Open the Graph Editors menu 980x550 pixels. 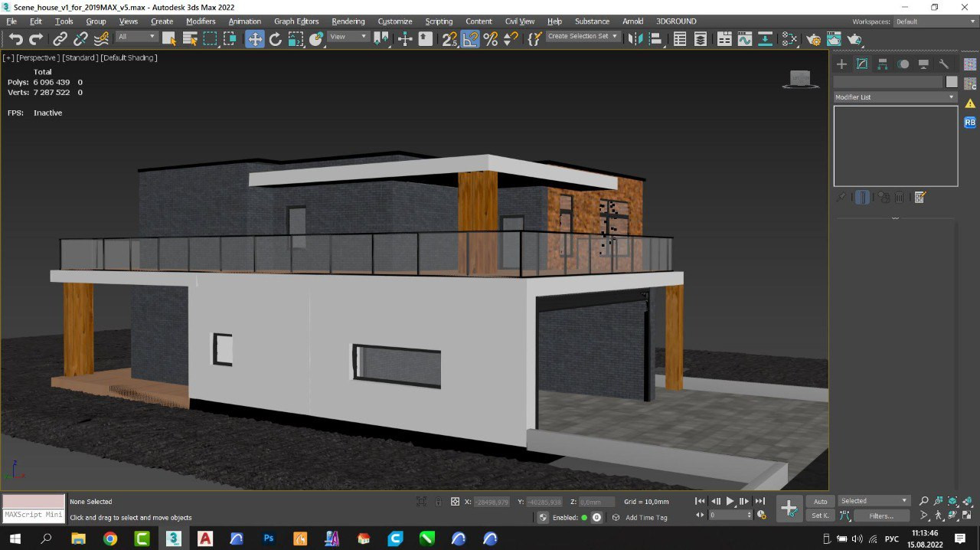[x=296, y=21]
